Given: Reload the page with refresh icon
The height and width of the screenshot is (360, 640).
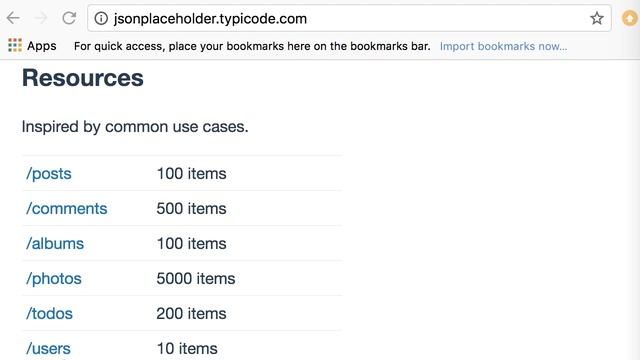Looking at the screenshot, I should (69, 18).
